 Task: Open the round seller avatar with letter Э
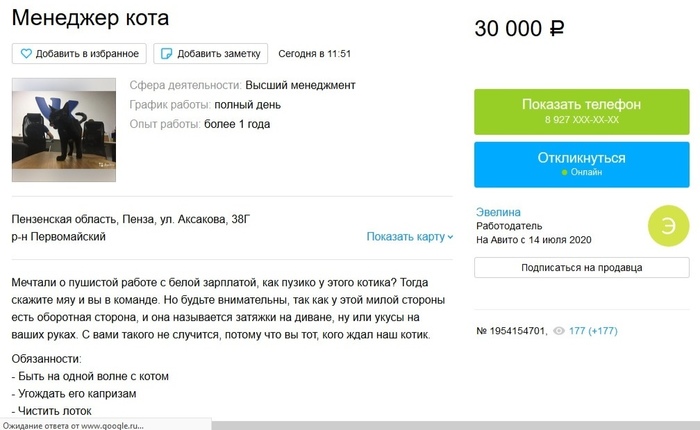click(x=668, y=225)
